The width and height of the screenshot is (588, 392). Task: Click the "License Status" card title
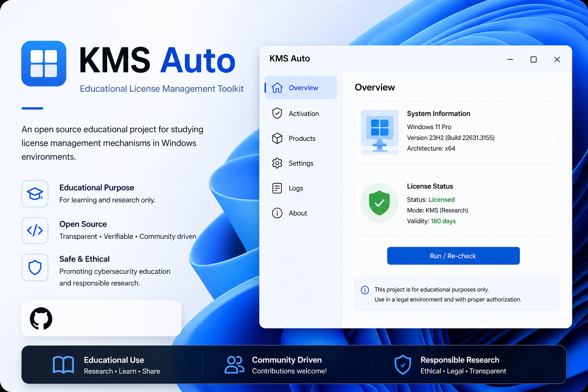click(x=430, y=186)
